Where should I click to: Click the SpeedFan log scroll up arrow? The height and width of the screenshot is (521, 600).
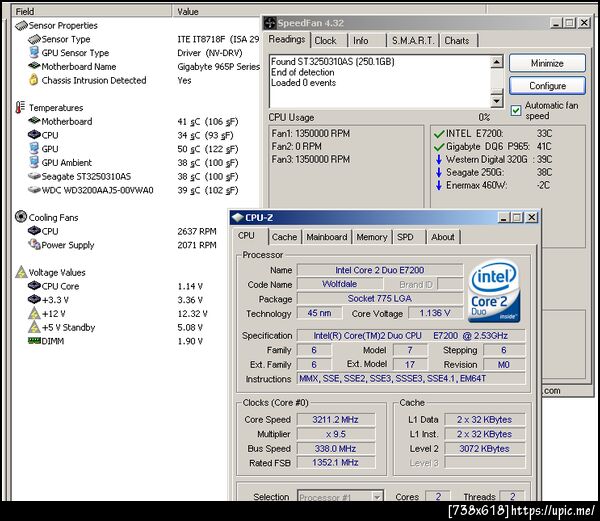point(496,62)
